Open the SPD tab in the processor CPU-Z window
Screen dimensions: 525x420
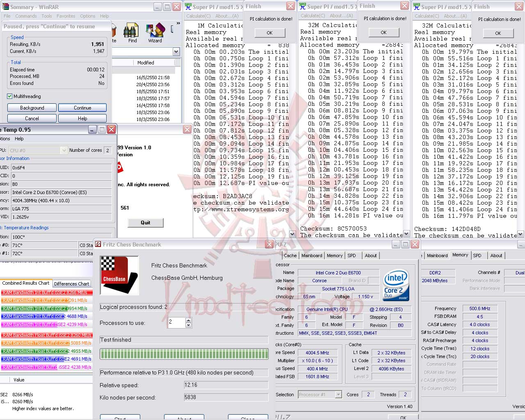pyautogui.click(x=352, y=256)
